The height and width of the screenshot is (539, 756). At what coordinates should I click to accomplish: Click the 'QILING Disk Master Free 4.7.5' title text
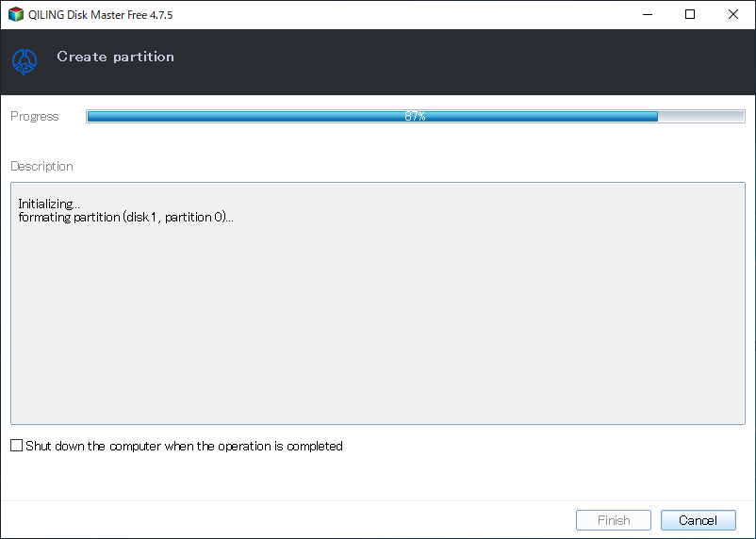100,15
